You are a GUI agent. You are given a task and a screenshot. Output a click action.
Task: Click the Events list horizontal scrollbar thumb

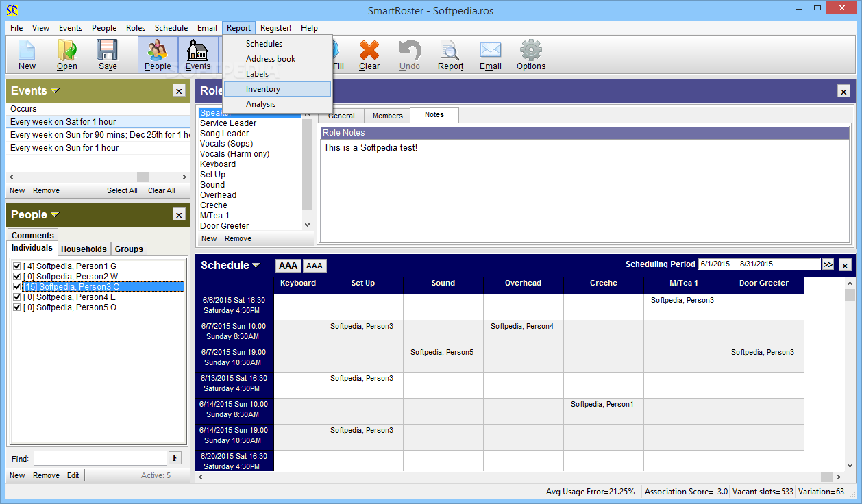pos(143,177)
